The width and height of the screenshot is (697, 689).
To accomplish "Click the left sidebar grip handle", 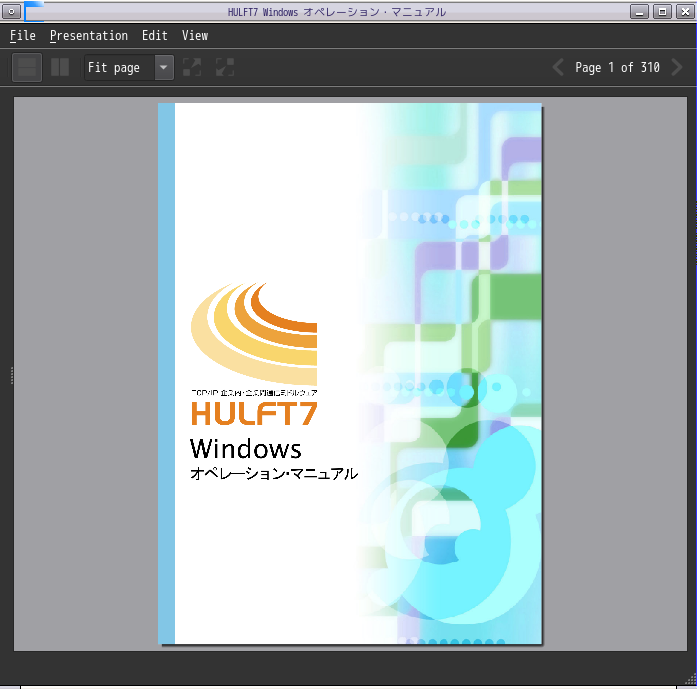I will pos(12,376).
